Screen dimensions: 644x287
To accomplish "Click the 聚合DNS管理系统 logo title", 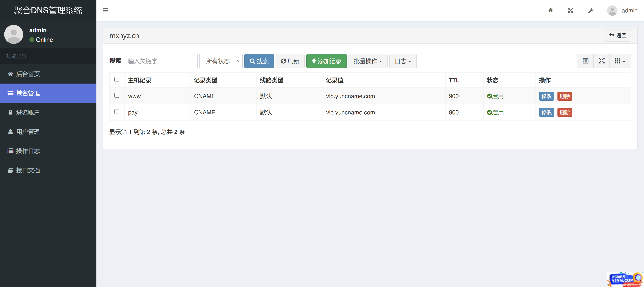I will [x=48, y=10].
